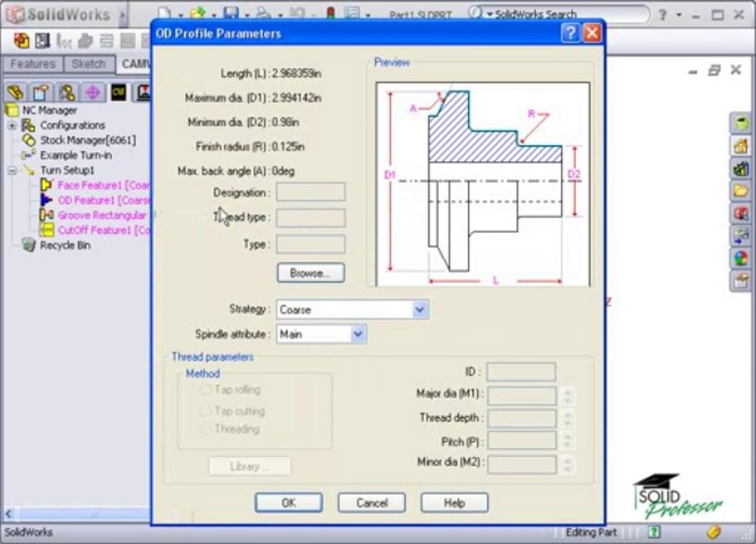The image size is (756, 544).
Task: Open the Custom Properties pane icon
Action: point(741,280)
